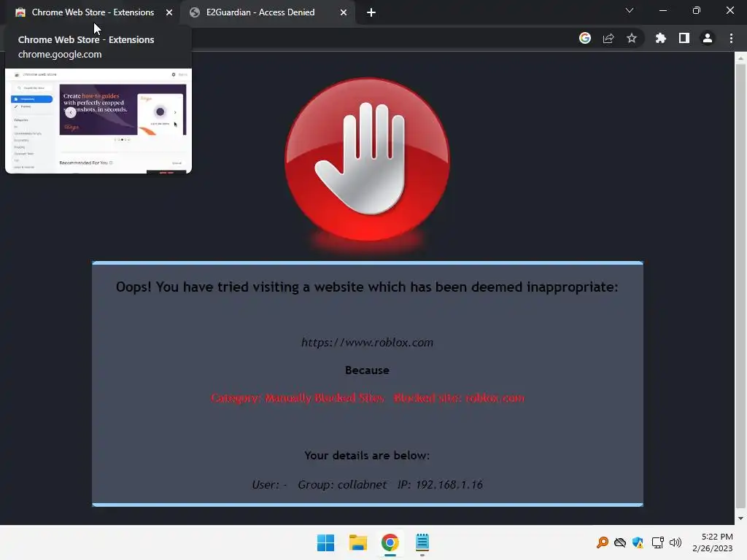Screen dimensions: 747x560
Task: Click the 'User: -' text
Action: point(269,485)
